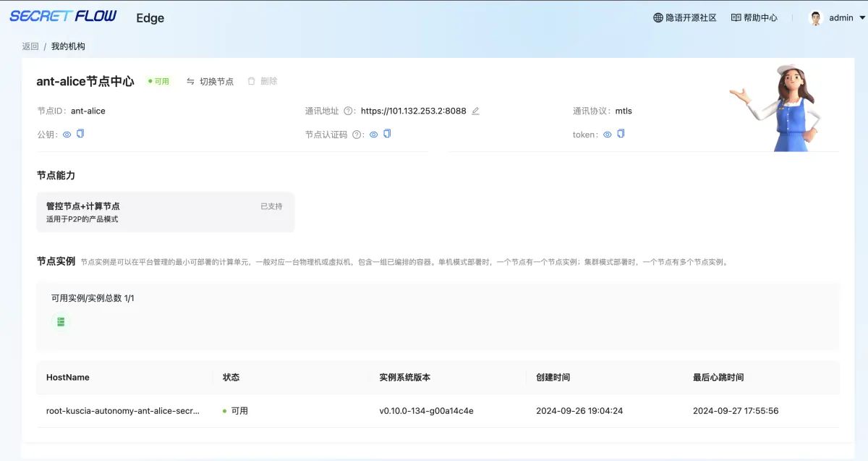
Task: Reveal the token with eye icon
Action: (608, 134)
